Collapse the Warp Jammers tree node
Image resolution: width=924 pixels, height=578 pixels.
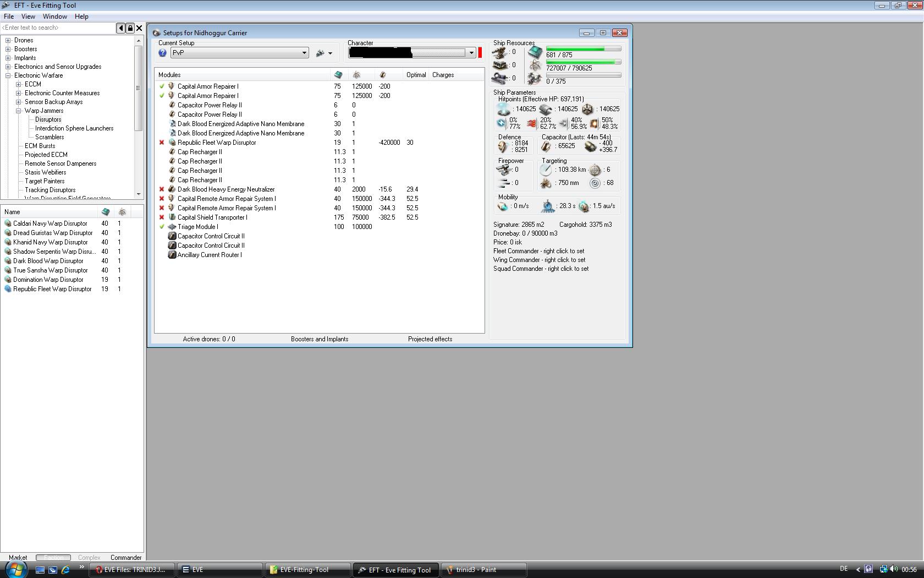pos(19,111)
